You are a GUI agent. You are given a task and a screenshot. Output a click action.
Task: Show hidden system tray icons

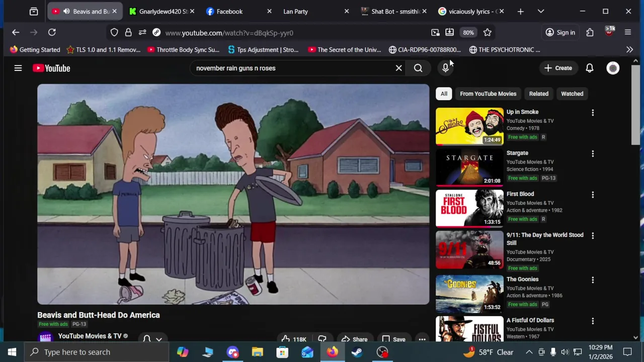click(x=529, y=352)
